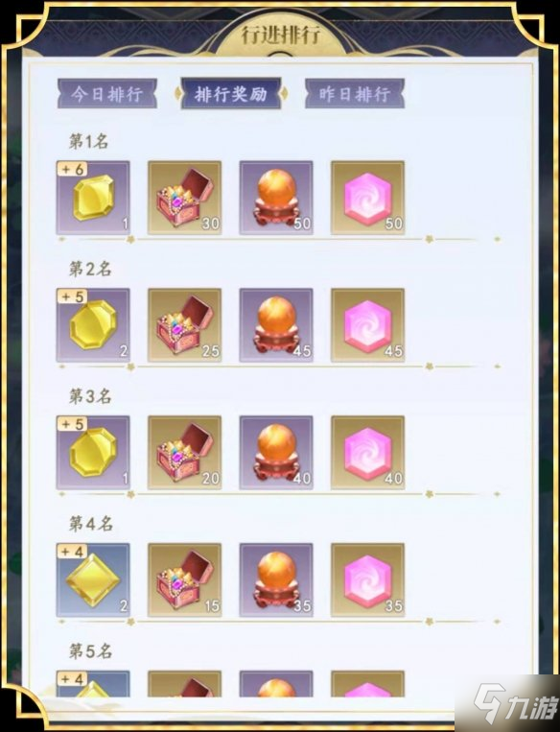This screenshot has width=560, height=732.
Task: Tap the pink hexagon with quantity 40
Action: (367, 453)
